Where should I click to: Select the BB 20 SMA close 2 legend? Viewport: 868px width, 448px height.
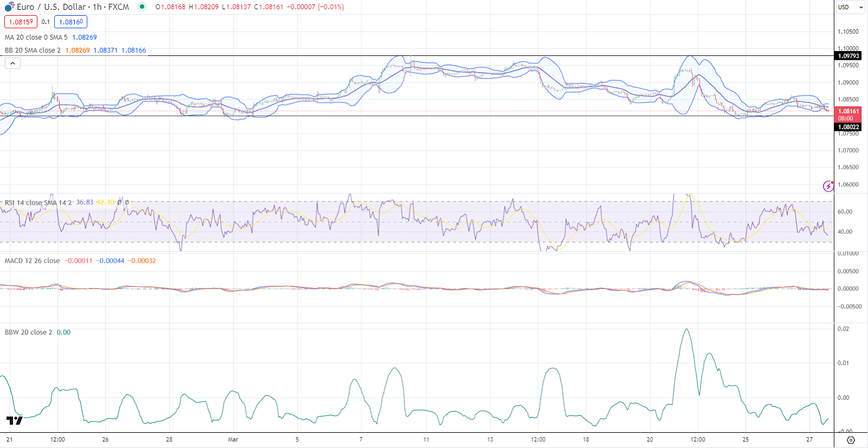click(33, 51)
